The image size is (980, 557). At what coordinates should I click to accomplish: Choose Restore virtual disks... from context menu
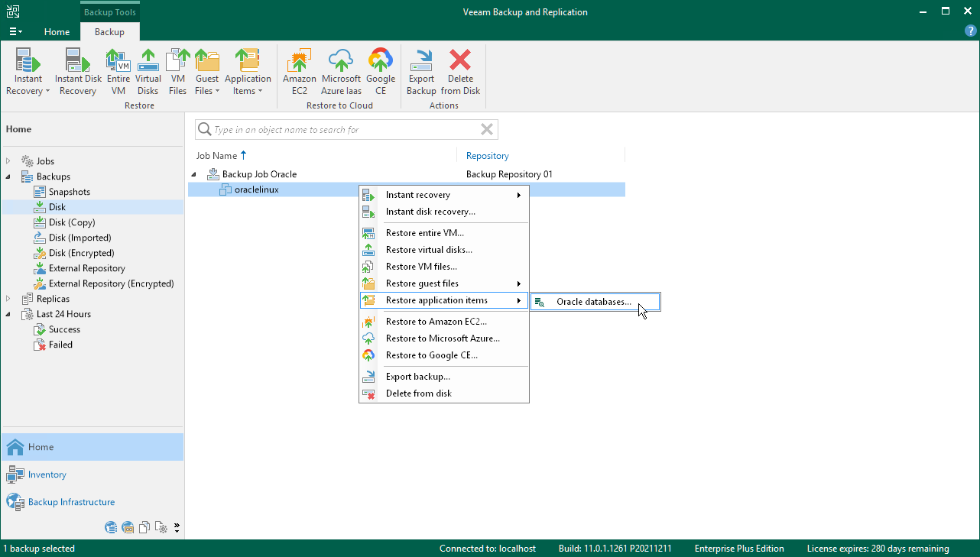(x=444, y=250)
